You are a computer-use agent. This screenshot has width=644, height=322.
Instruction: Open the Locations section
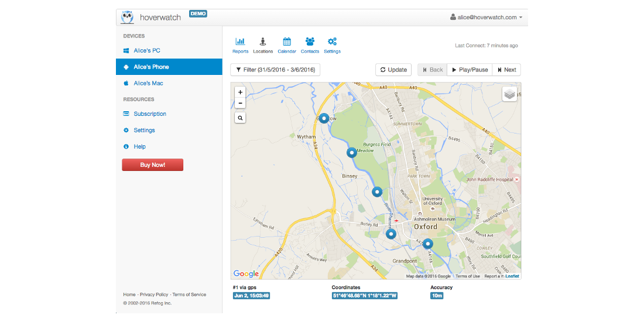click(x=263, y=45)
